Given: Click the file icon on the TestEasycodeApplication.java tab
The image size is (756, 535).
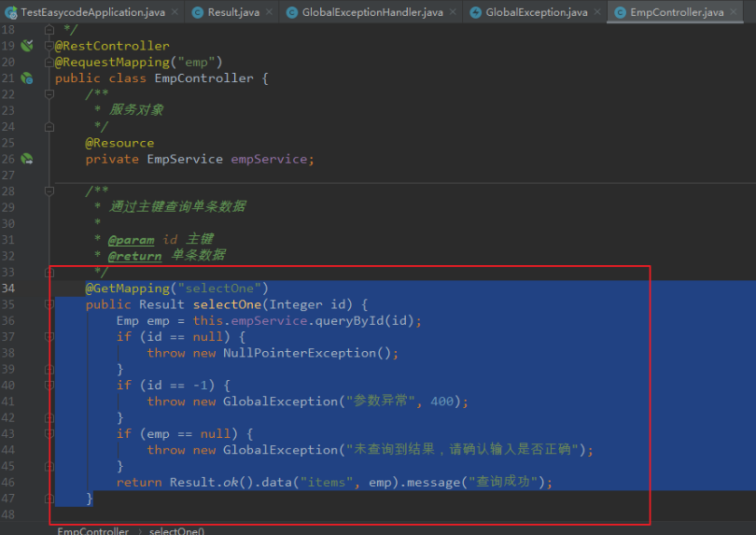Looking at the screenshot, I should coord(10,12).
